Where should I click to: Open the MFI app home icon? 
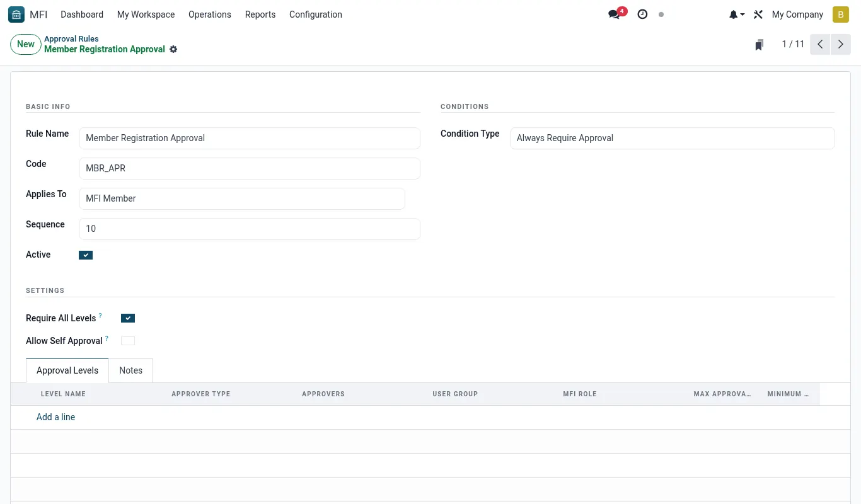[x=16, y=14]
